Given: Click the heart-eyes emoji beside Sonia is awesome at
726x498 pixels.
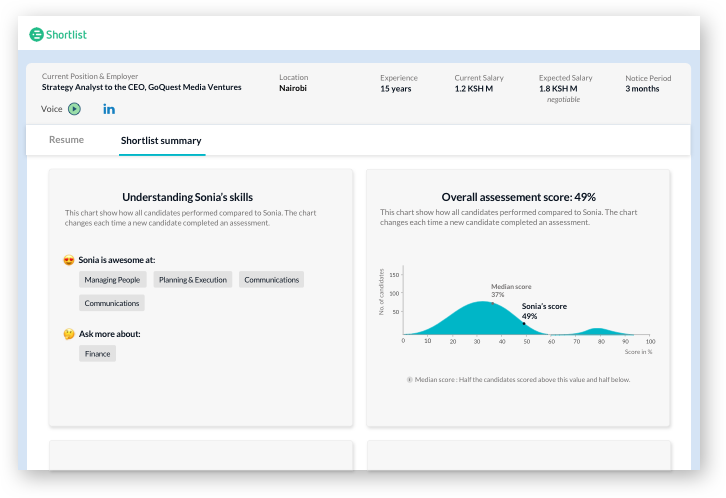Looking at the screenshot, I should click(x=69, y=260).
